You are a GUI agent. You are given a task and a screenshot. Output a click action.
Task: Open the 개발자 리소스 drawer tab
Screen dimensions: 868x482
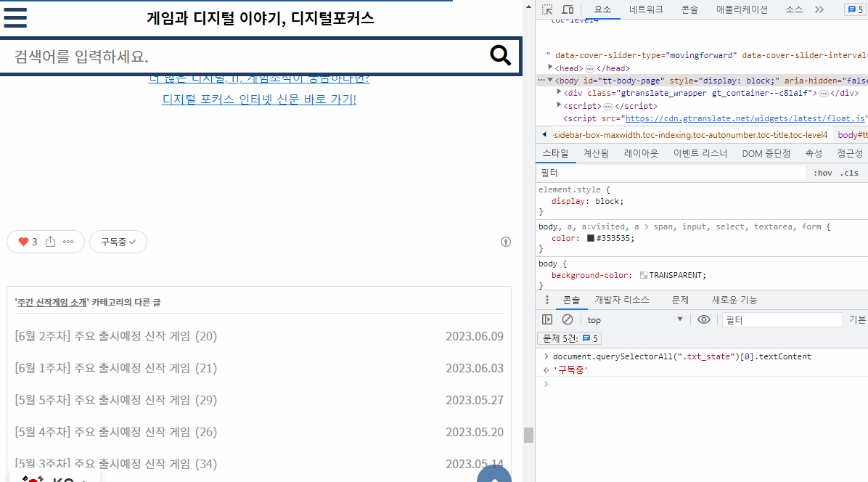(x=622, y=300)
